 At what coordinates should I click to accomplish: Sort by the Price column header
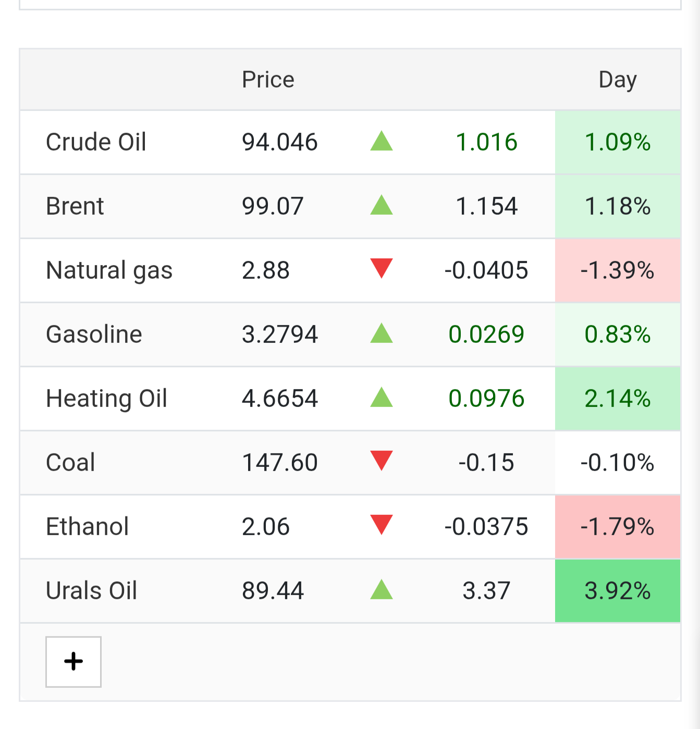point(268,80)
